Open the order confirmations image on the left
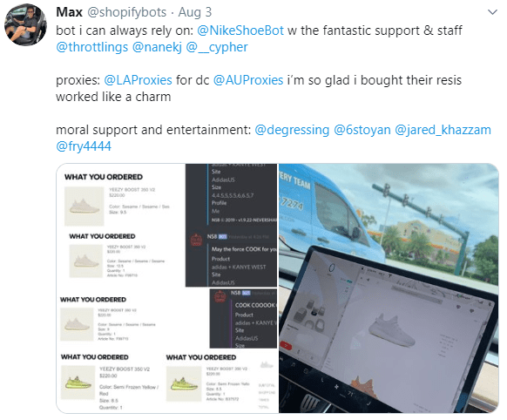Screen dimensions: 507x420 click(167, 288)
